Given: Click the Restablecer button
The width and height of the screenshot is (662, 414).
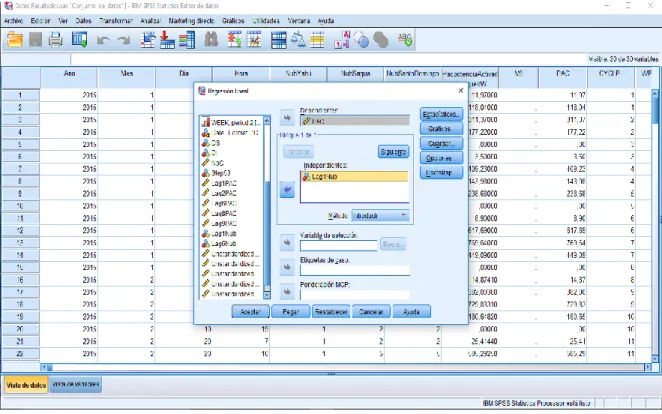Looking at the screenshot, I should pos(331,312).
